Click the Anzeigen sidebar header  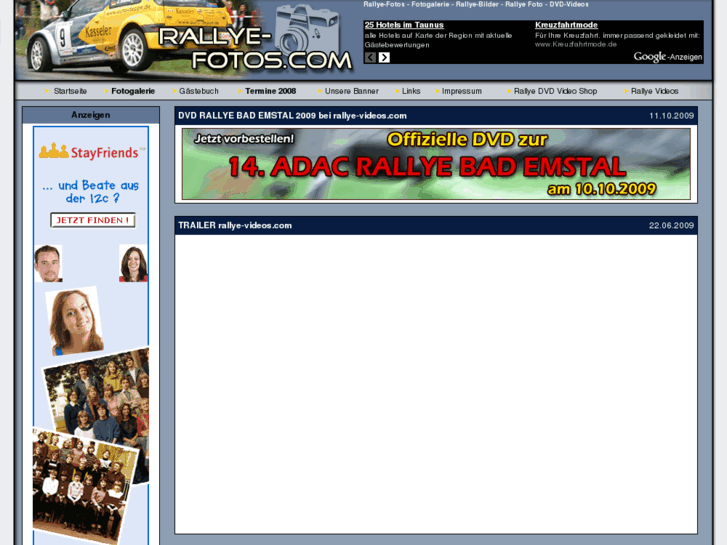[91, 115]
